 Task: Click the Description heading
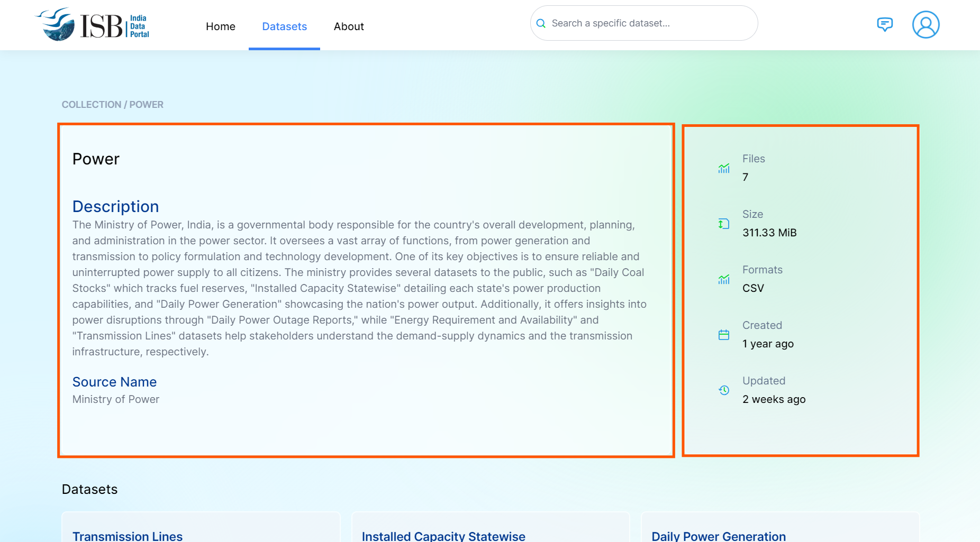115,206
